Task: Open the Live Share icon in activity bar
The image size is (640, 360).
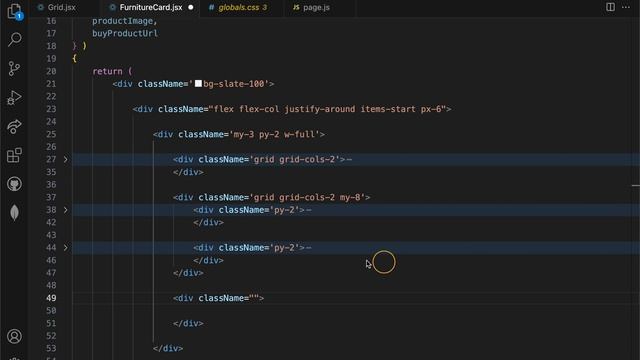Action: [14, 127]
